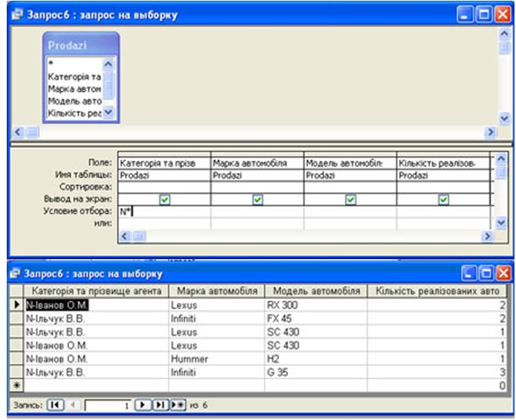The height and width of the screenshot is (420, 516).
Task: Click the record number input field
Action: pos(108,405)
